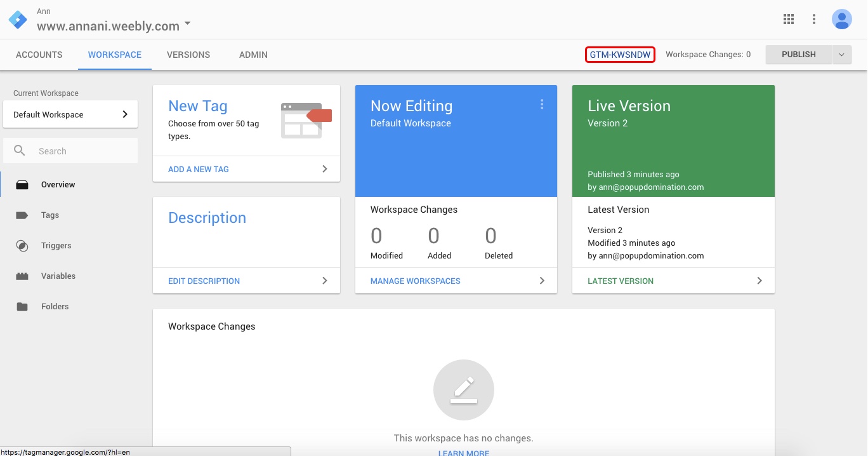Open Now Editing card three-dot menu
The width and height of the screenshot is (868, 456).
(x=542, y=104)
